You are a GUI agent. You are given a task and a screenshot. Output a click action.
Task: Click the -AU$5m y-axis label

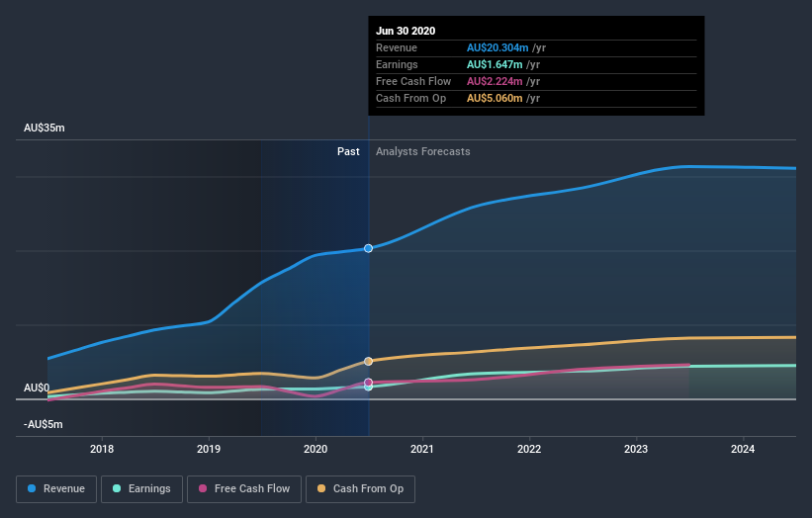click(43, 424)
